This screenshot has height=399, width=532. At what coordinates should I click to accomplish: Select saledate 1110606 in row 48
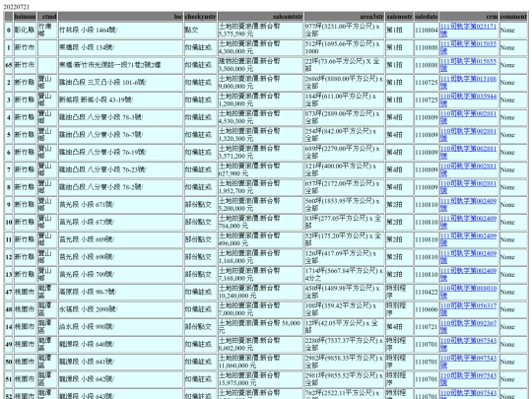(x=427, y=309)
